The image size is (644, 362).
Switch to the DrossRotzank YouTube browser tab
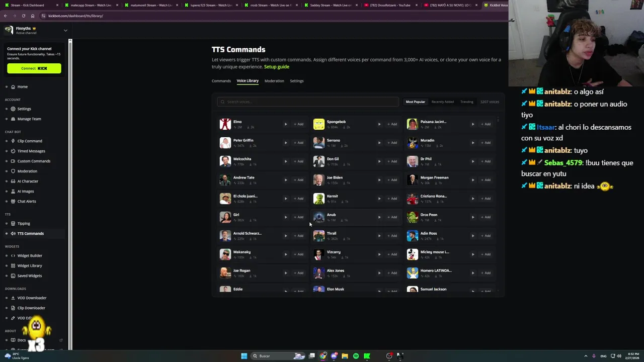pyautogui.click(x=390, y=5)
